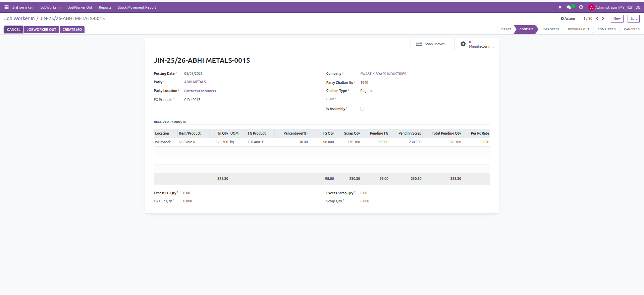The image size is (644, 295).
Task: Navigate to Job Worker In breadcrumb
Action: tap(19, 18)
